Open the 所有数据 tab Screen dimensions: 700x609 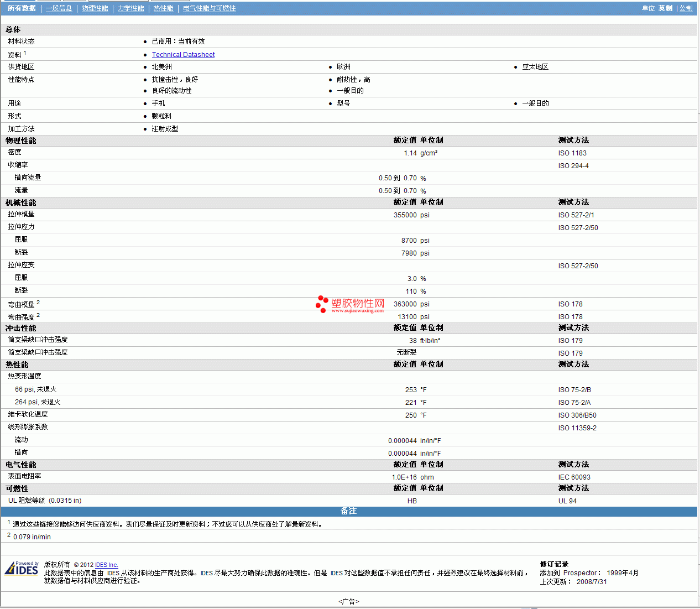click(x=22, y=8)
